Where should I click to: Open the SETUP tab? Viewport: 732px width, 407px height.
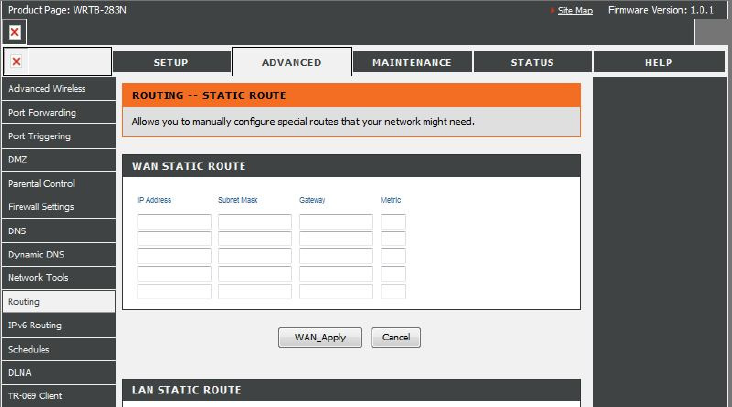point(171,63)
